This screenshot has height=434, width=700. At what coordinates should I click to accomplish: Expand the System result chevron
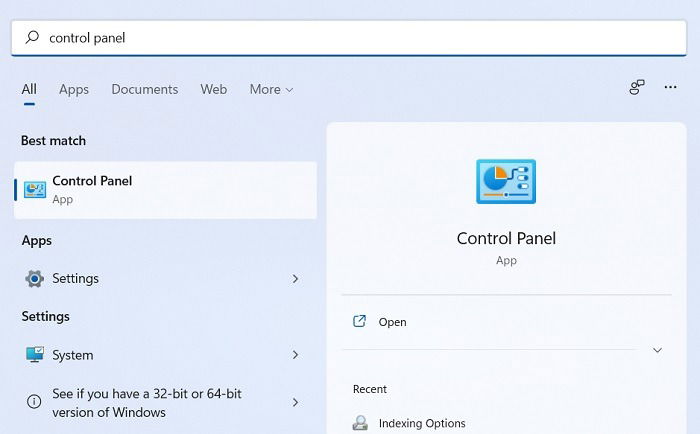(295, 355)
